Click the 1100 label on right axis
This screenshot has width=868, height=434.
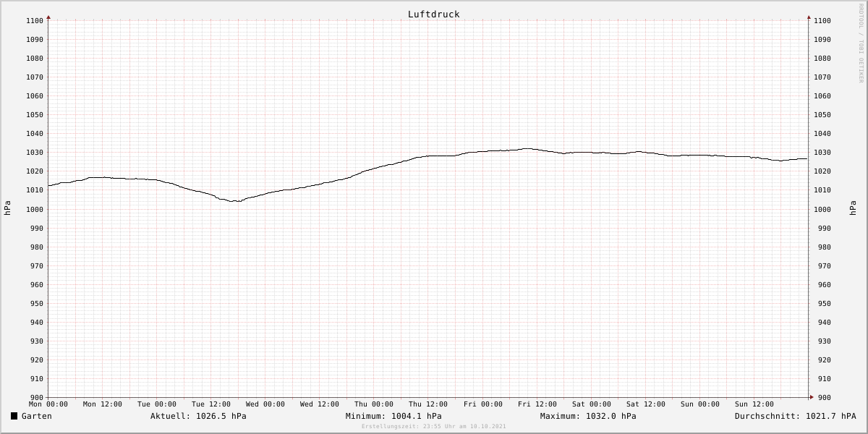822,21
